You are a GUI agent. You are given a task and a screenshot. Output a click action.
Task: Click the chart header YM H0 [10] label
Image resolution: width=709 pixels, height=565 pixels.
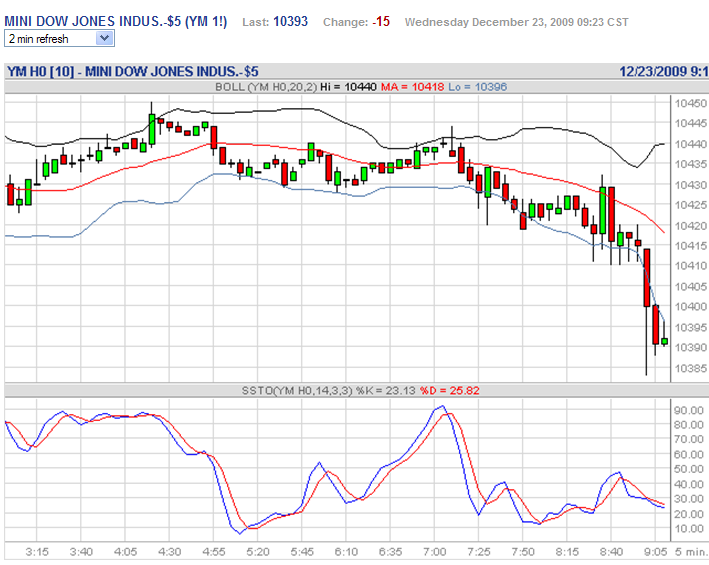coord(40,71)
